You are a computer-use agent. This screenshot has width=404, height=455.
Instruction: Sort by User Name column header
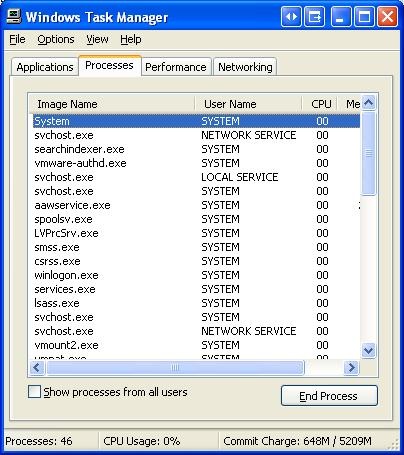tap(248, 104)
